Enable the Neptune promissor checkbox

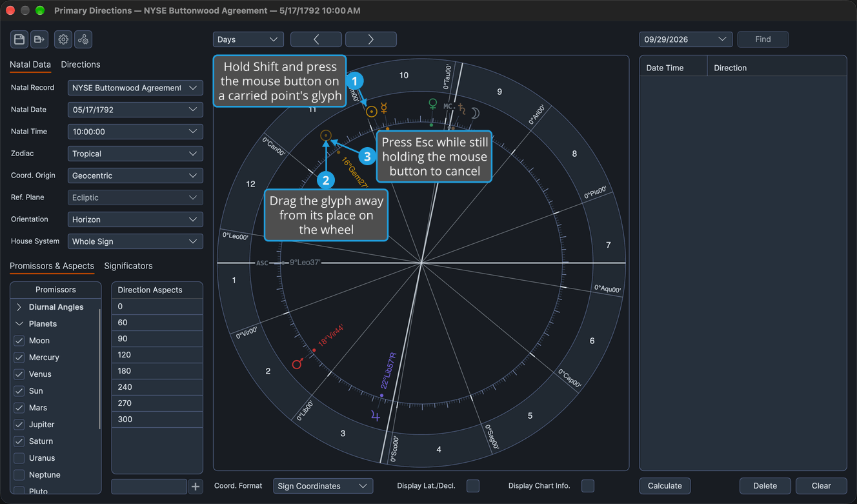click(x=19, y=475)
